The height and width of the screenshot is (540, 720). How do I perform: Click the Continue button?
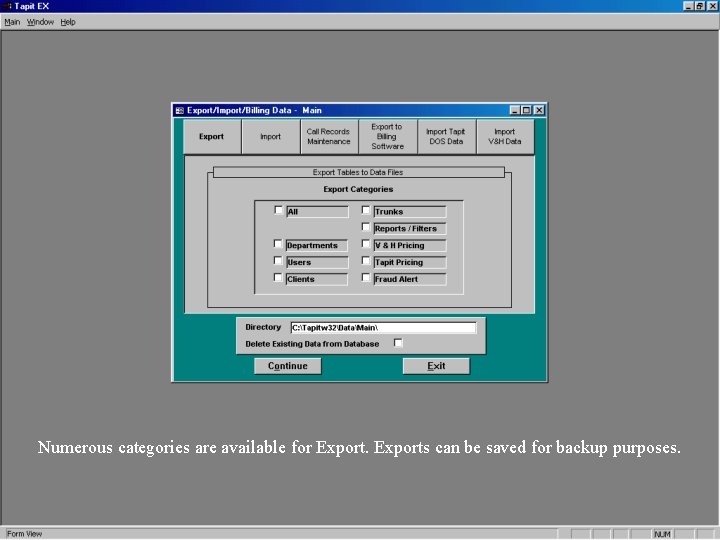[288, 366]
